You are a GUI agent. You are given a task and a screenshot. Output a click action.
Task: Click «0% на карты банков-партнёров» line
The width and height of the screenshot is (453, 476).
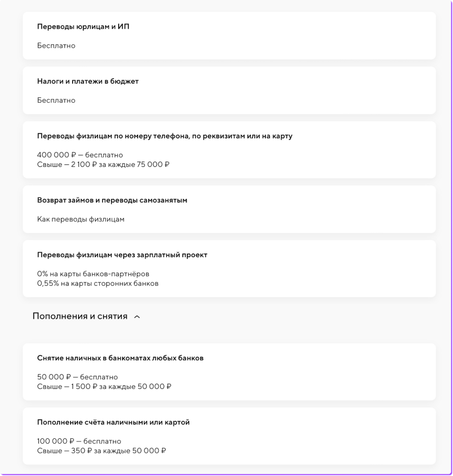click(93, 274)
